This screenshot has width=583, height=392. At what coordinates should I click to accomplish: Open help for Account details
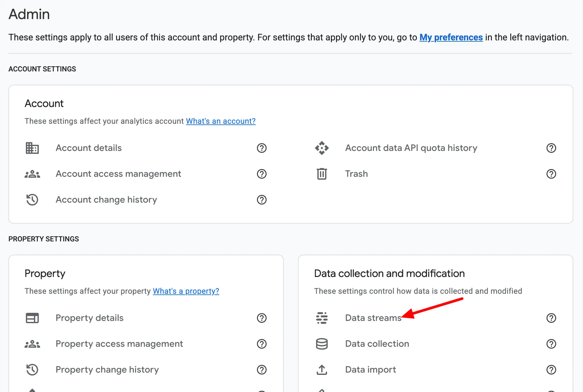pos(262,148)
